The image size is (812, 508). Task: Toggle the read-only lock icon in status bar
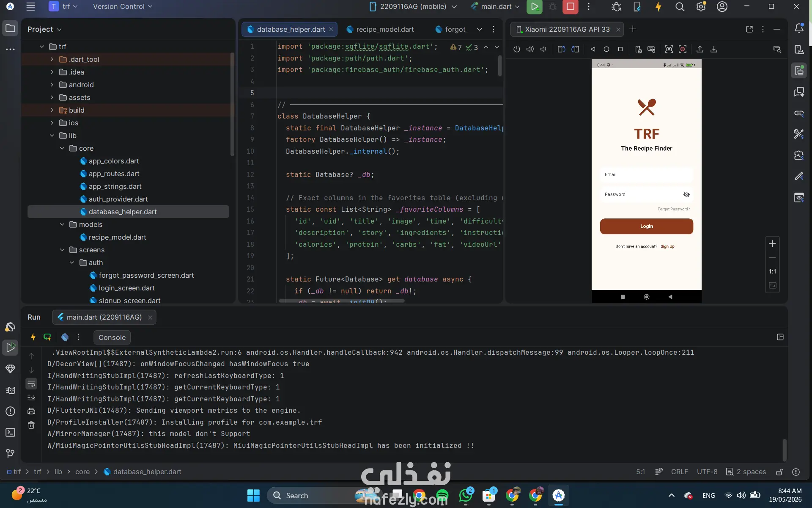click(x=779, y=472)
